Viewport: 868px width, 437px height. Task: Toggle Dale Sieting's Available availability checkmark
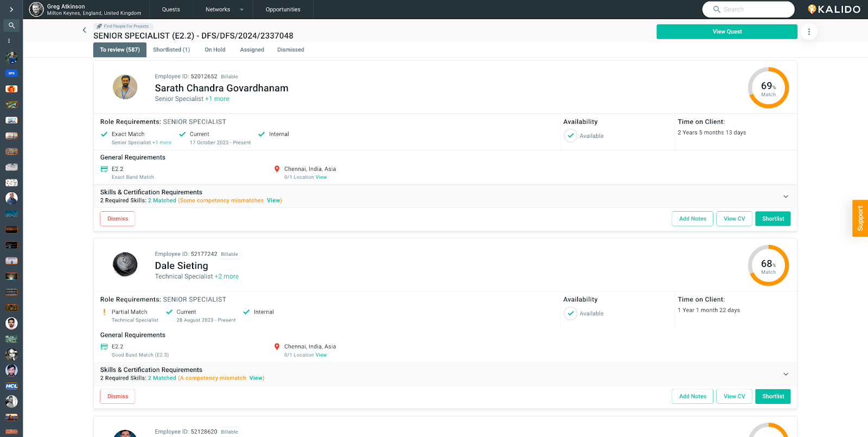[x=570, y=313]
